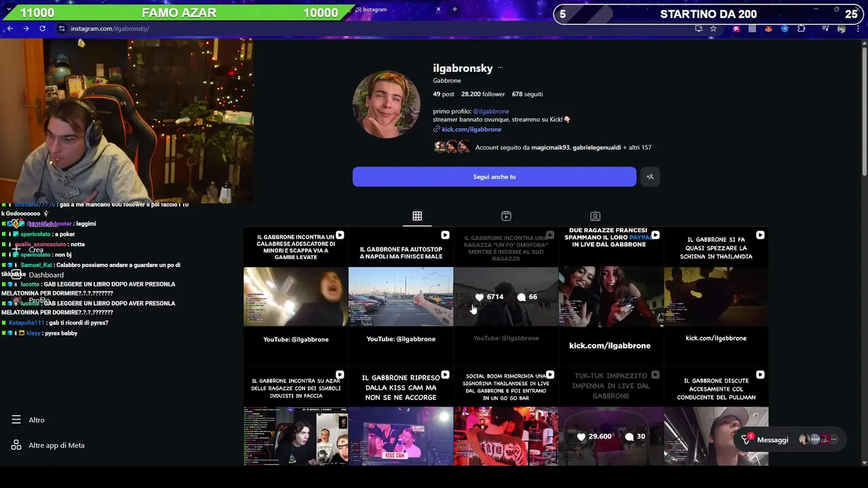868x488 pixels.
Task: Open post Social Boom rimorchia una signorina thailandese
Action: point(506,417)
